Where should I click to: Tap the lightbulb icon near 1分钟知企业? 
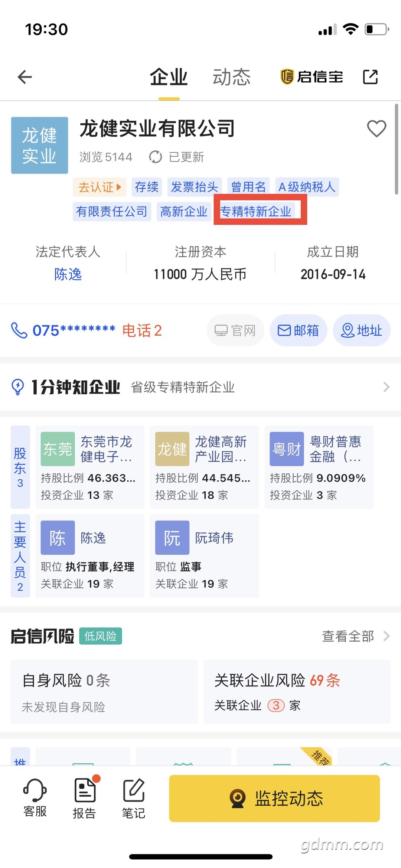pyautogui.click(x=18, y=387)
